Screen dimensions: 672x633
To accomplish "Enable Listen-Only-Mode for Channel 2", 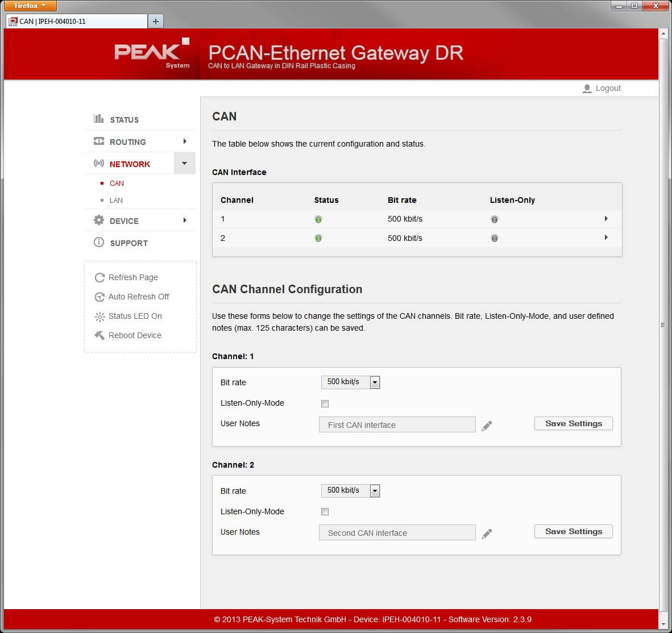I will 325,511.
